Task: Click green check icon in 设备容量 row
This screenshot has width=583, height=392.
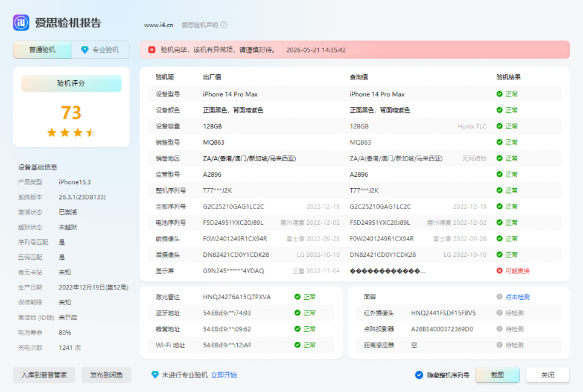Action: [x=499, y=126]
